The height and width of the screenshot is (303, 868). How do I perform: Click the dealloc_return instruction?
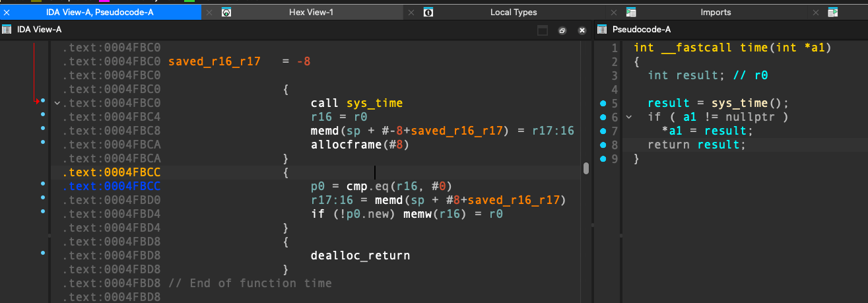click(x=360, y=255)
